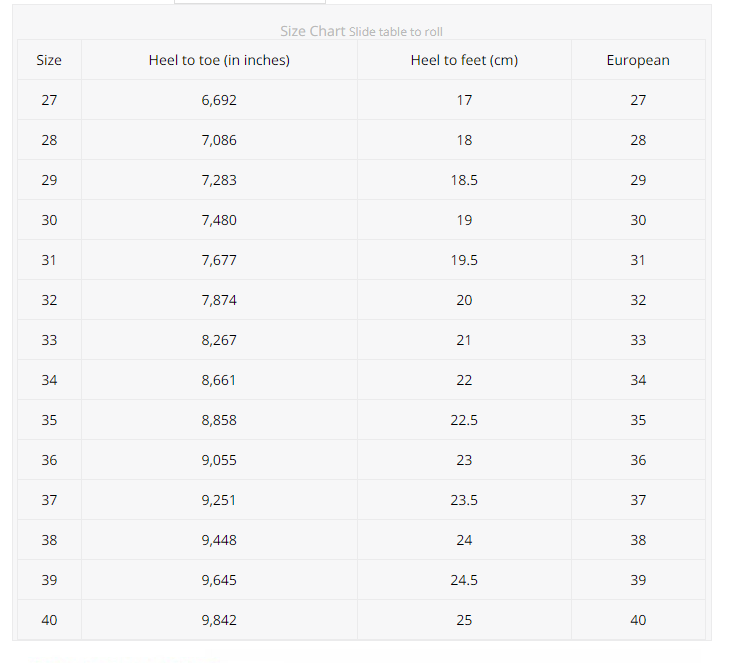
Task: Click the "Heel to feet (cm)" column header
Action: (x=464, y=60)
